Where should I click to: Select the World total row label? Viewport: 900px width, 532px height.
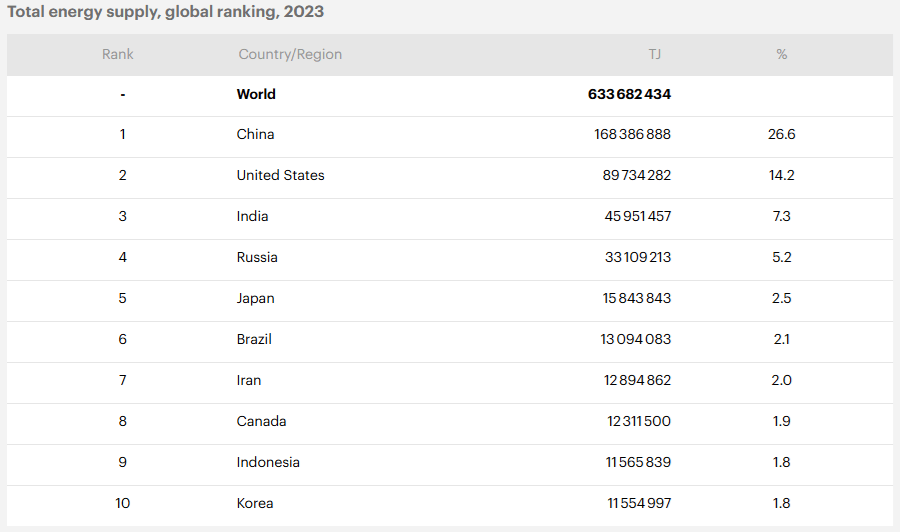click(x=256, y=94)
